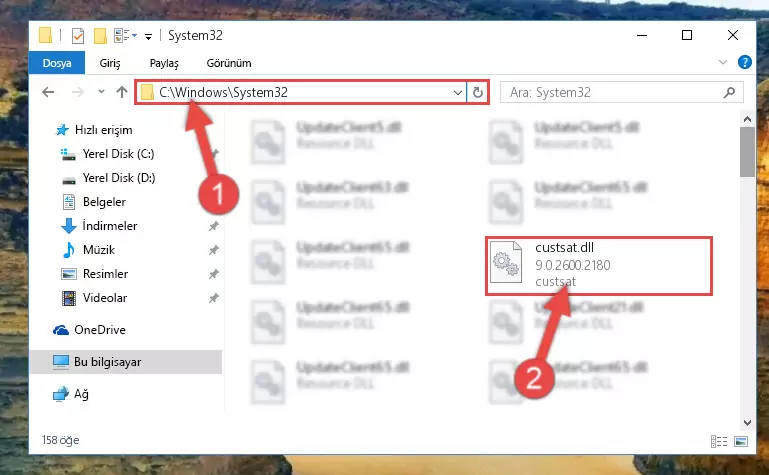Click the vertical scrollbar thumb
Viewport: 769px width, 475px height.
747,151
